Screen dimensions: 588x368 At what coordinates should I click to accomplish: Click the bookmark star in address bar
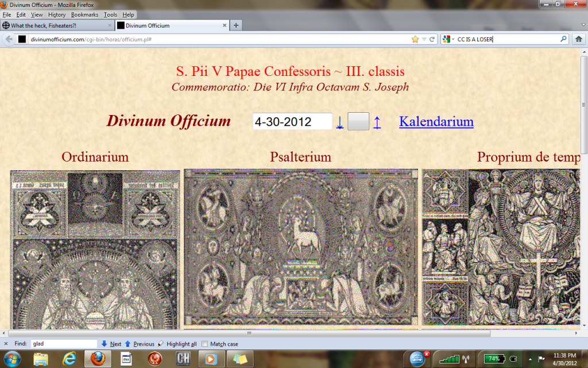tap(415, 39)
